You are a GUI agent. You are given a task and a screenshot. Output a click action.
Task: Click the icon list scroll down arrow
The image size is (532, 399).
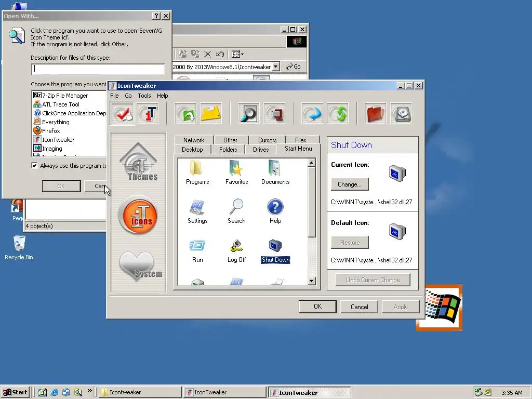[x=312, y=281]
